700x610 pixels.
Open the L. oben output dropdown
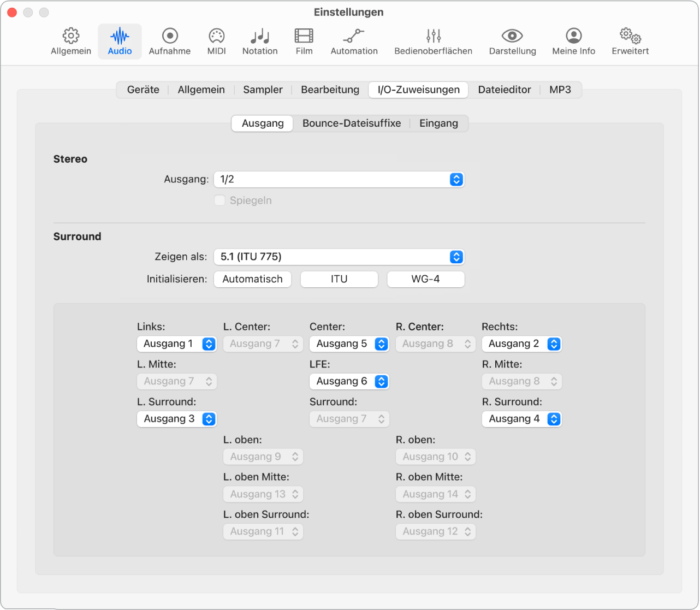click(x=263, y=457)
